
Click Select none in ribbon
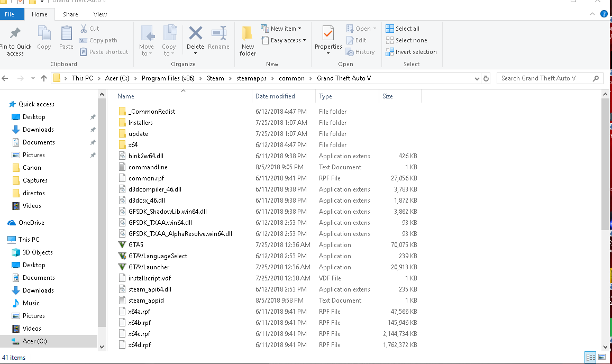pyautogui.click(x=406, y=40)
